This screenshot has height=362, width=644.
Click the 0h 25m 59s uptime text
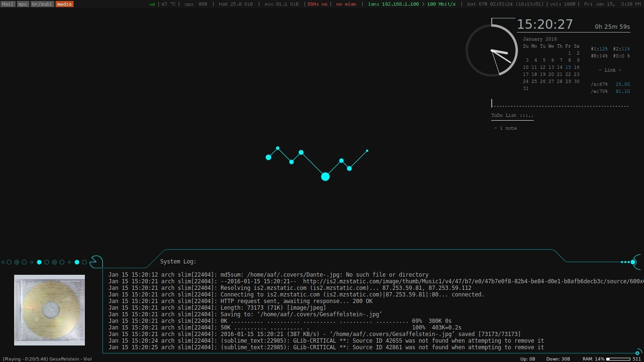pyautogui.click(x=612, y=27)
